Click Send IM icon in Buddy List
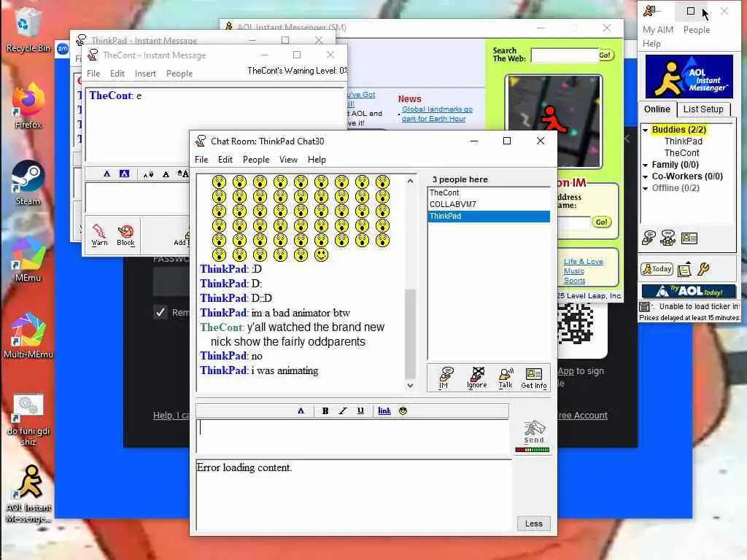747x560 pixels. tap(649, 238)
